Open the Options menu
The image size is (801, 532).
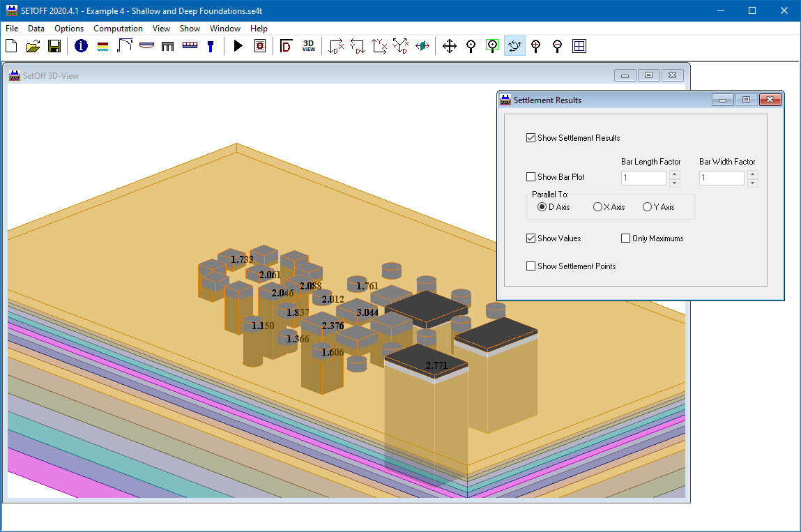click(69, 29)
